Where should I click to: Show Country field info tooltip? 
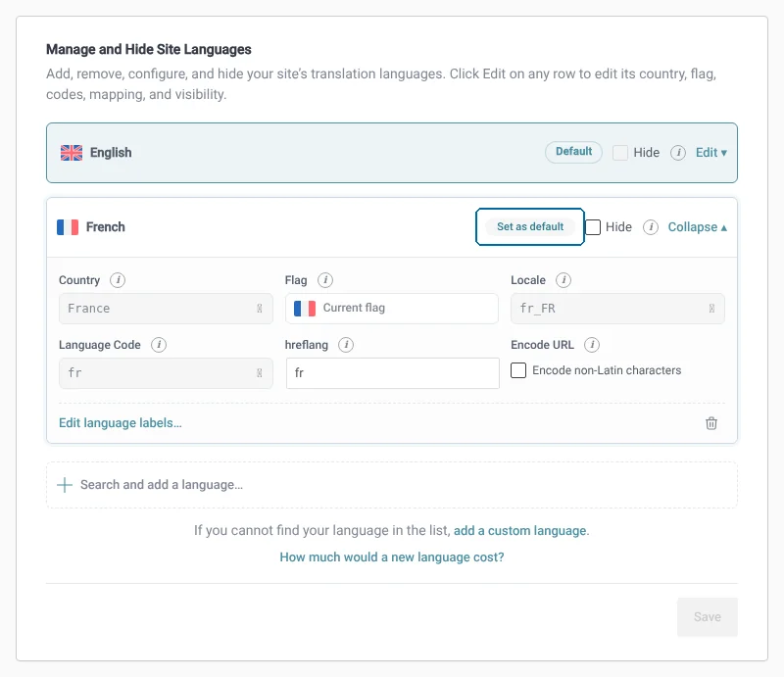click(118, 280)
